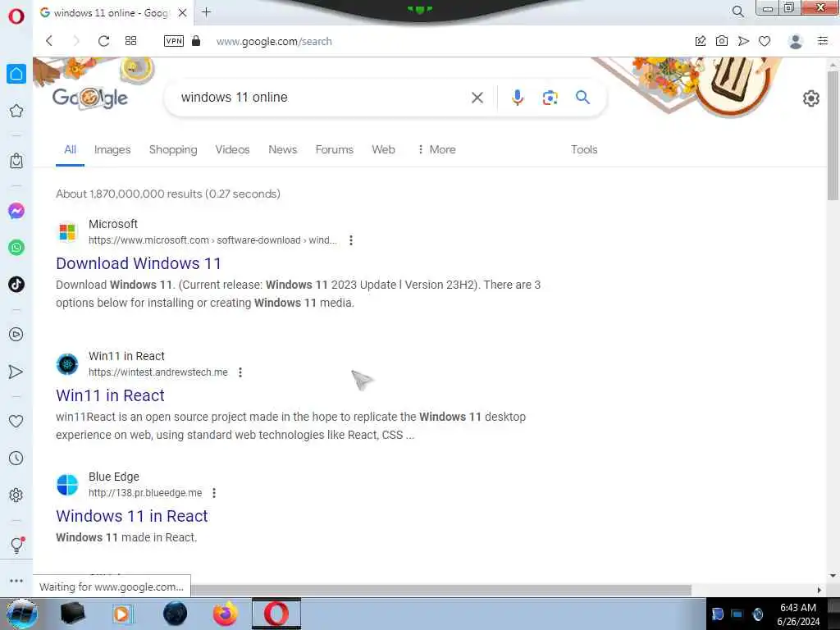Open a new tab with plus button

pos(206,11)
